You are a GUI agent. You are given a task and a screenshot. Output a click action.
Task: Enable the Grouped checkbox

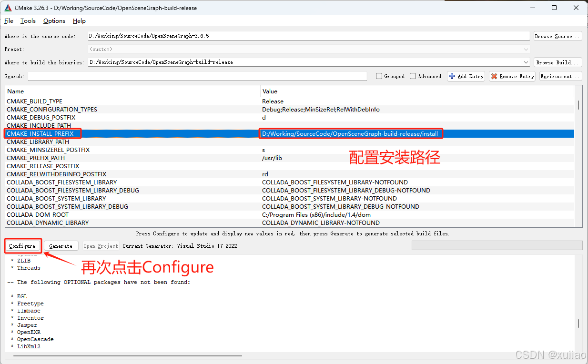(x=379, y=76)
